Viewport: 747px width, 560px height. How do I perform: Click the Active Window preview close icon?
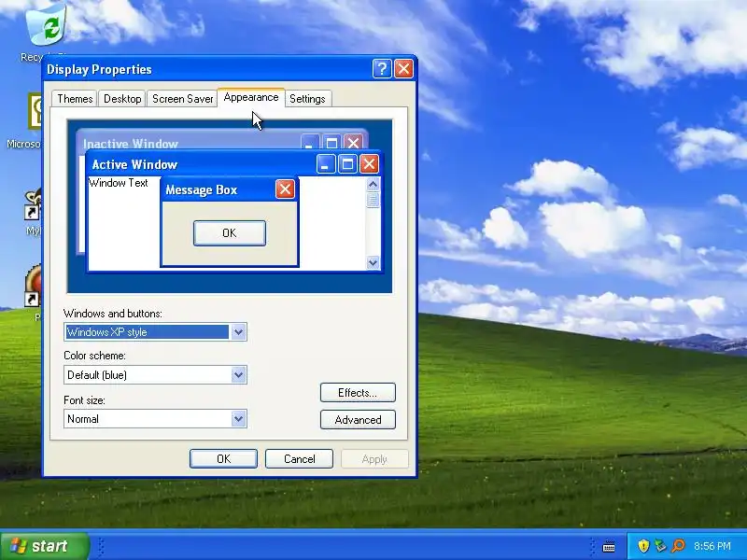tap(369, 164)
